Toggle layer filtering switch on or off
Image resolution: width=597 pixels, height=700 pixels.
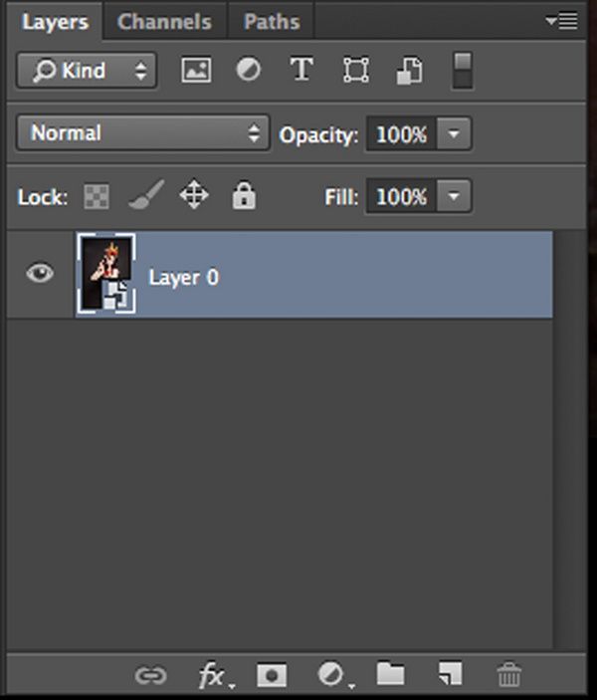[463, 71]
